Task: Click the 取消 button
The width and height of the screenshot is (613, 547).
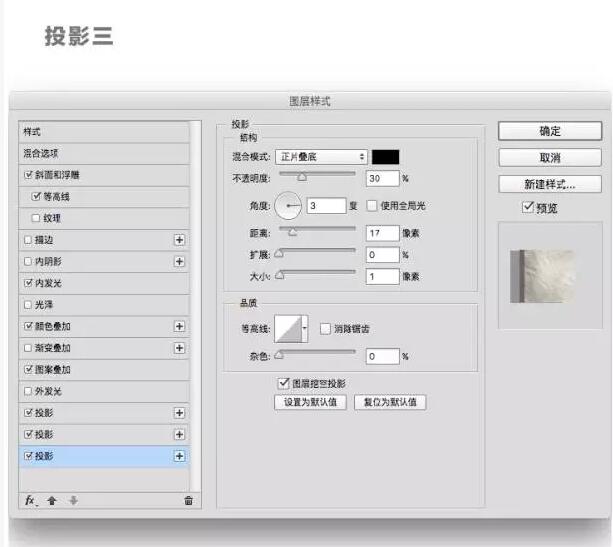Action: [x=550, y=158]
